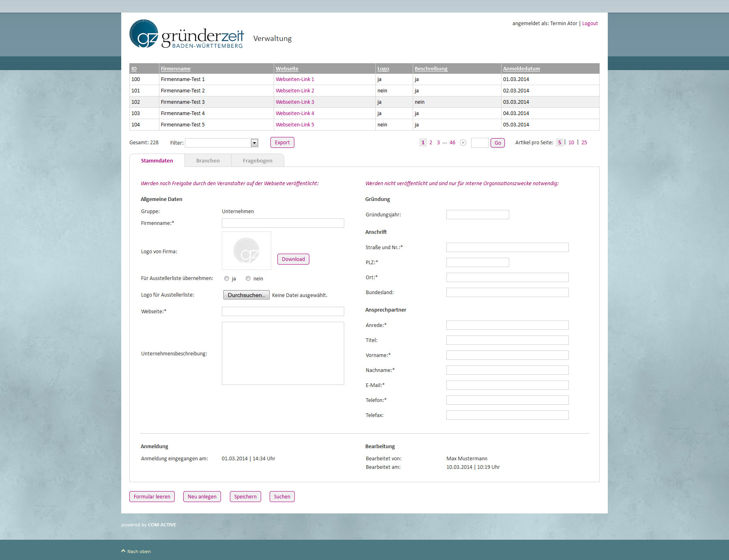Select 'nein' for Ausstellerliste übernehmen
This screenshot has height=560, width=729.
(x=248, y=278)
